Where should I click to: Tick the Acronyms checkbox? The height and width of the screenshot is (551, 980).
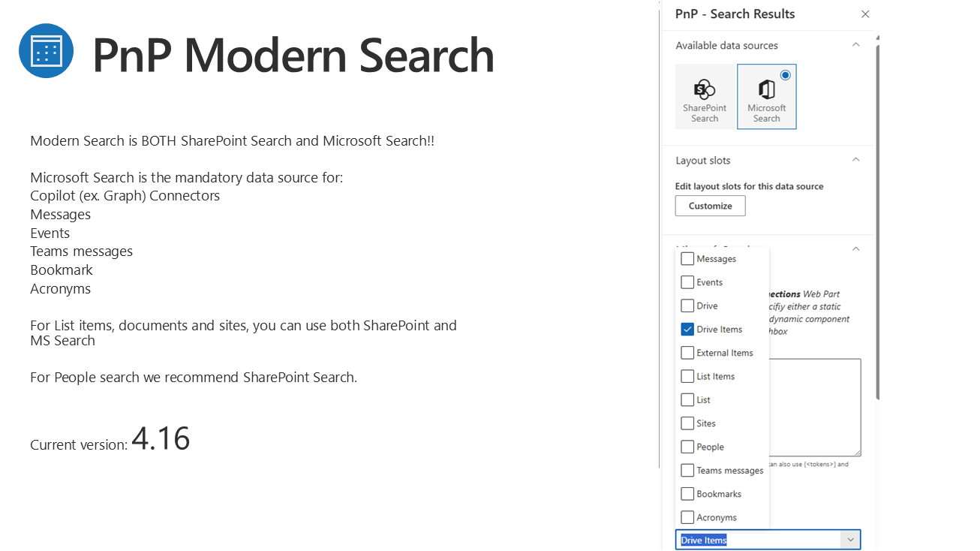click(x=687, y=517)
